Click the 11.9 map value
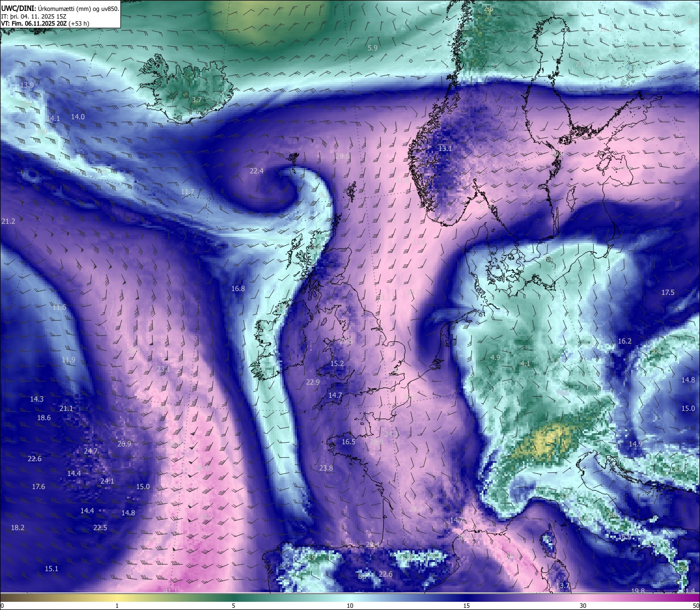The height and width of the screenshot is (610, 700). point(68,360)
